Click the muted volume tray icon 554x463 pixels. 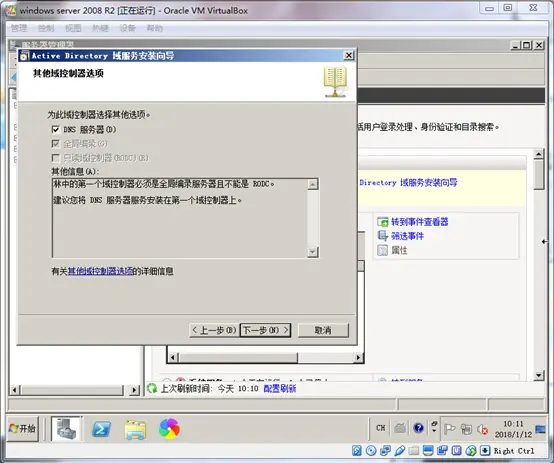pyautogui.click(x=483, y=429)
